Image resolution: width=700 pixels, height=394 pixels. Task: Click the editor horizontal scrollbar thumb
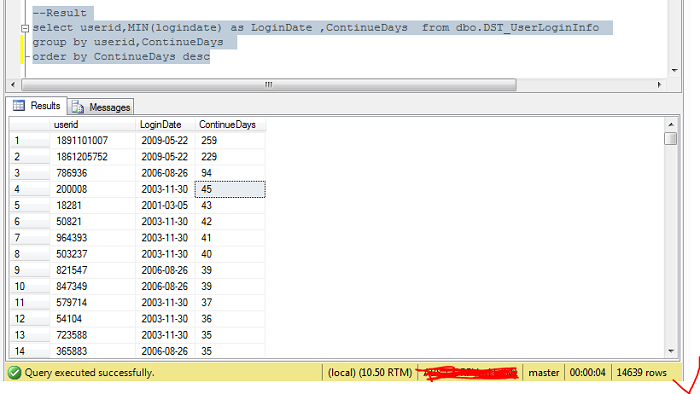(x=269, y=84)
